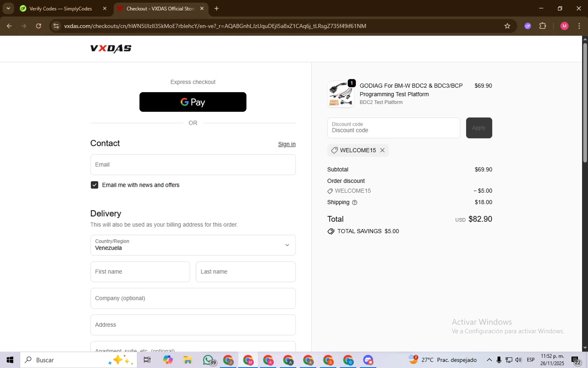Viewport: 588px width, 368px height.
Task: Click the First name field
Action: coord(140,271)
